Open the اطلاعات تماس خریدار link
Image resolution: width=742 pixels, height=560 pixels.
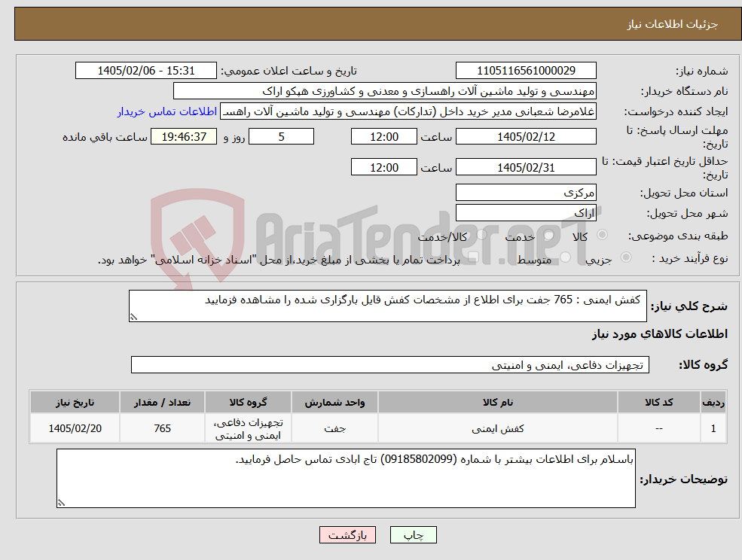[167, 111]
